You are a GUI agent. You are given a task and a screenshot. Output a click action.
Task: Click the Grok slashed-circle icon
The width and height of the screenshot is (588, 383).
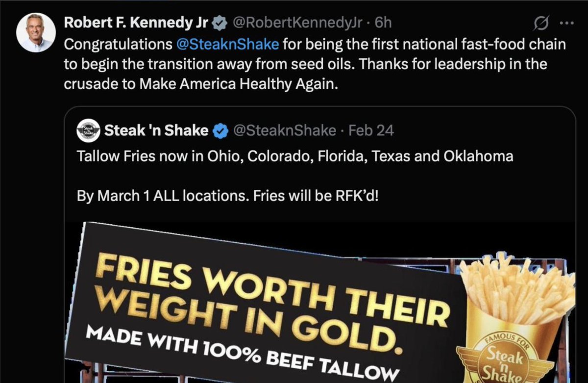(x=543, y=23)
